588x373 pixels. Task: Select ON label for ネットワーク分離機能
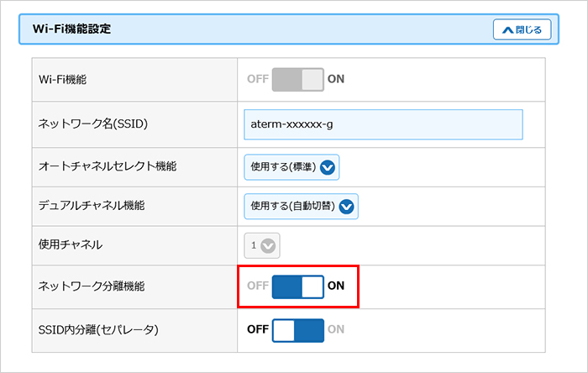[336, 286]
